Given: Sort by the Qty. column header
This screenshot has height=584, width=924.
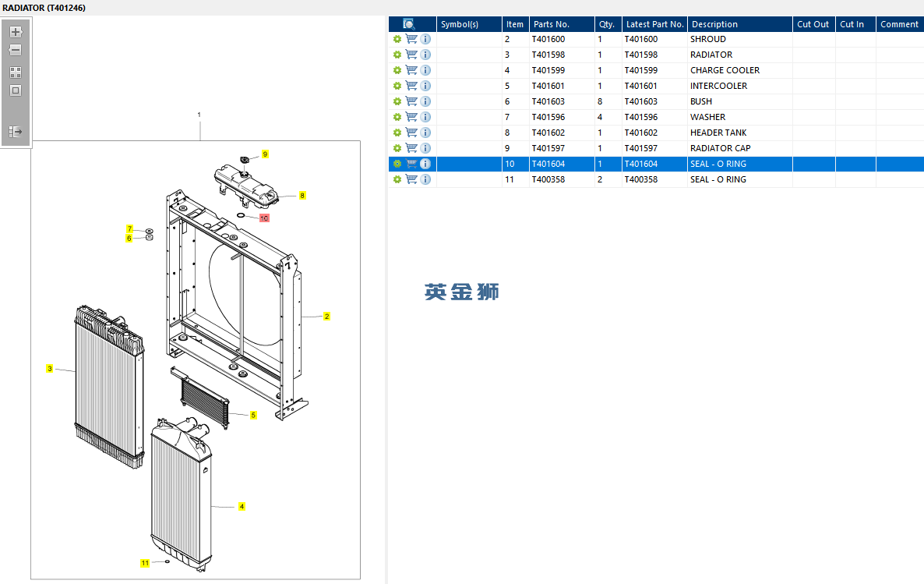Looking at the screenshot, I should coord(608,24).
